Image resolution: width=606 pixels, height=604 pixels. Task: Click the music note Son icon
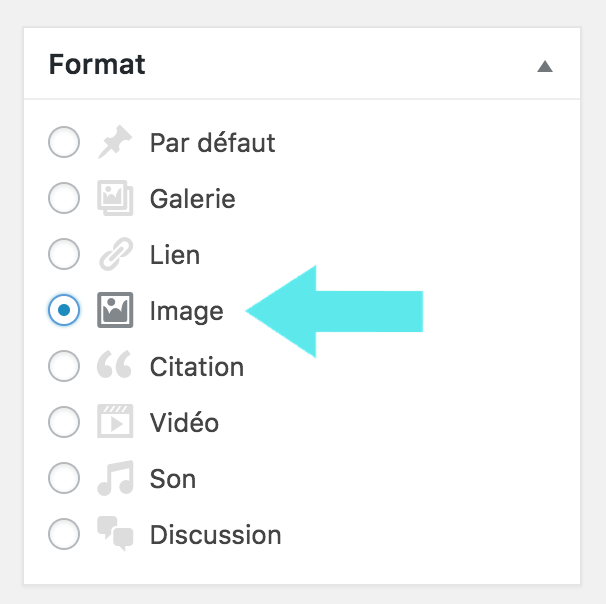114,479
